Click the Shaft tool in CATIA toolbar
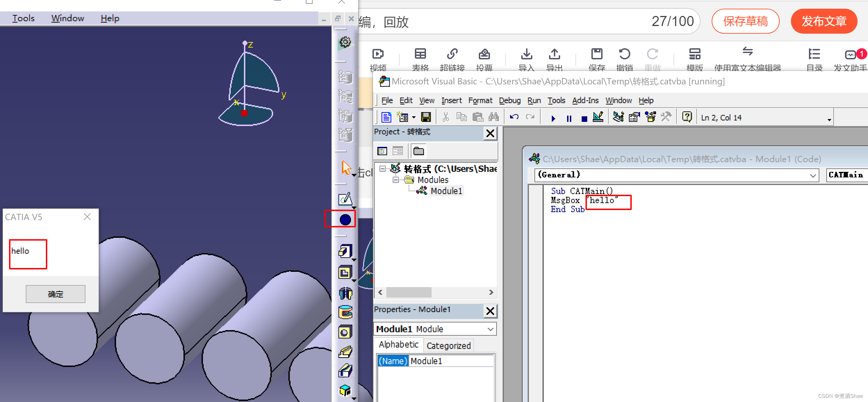 click(x=345, y=293)
